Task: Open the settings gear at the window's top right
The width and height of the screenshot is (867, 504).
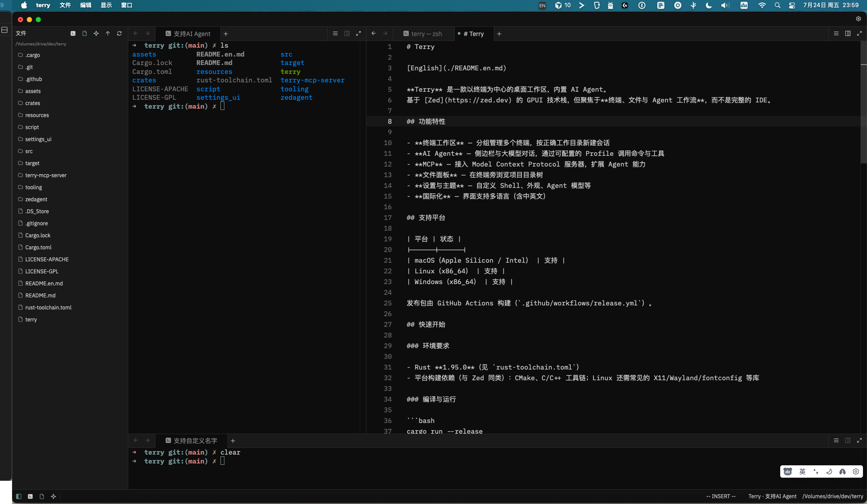Action: (x=859, y=19)
